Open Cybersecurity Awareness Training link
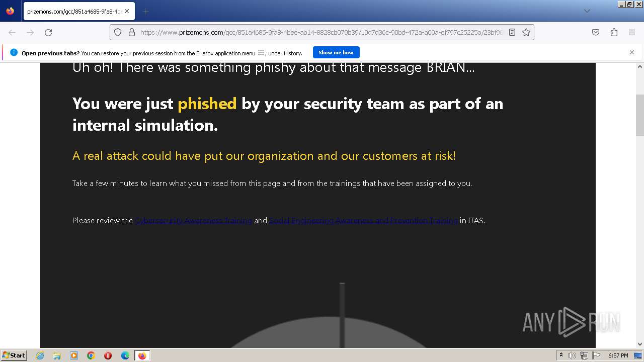 (193, 220)
